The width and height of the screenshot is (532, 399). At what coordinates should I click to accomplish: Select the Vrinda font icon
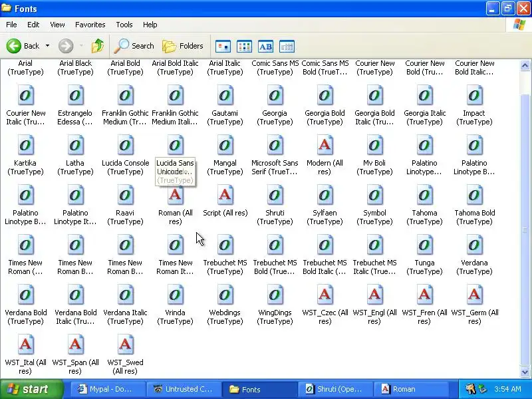[x=175, y=295]
